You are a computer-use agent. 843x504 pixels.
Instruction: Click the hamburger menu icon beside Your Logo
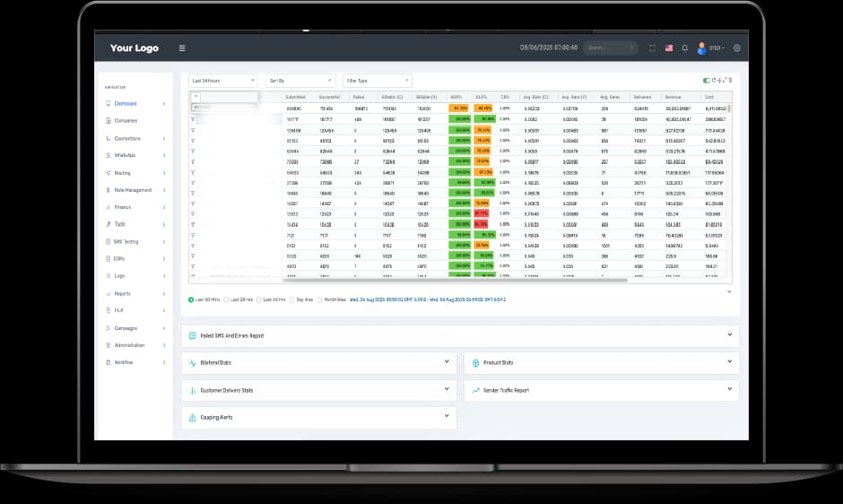tap(182, 48)
